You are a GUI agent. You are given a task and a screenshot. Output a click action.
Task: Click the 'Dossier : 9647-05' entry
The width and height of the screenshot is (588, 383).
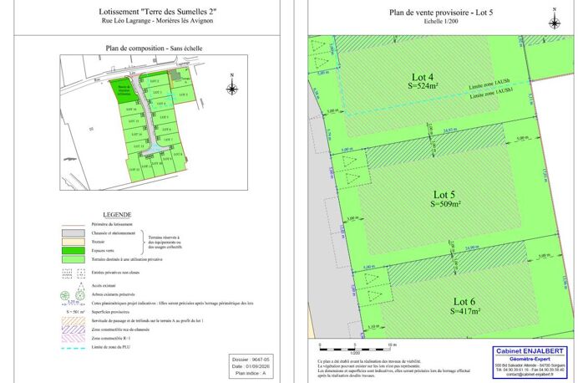251,360
